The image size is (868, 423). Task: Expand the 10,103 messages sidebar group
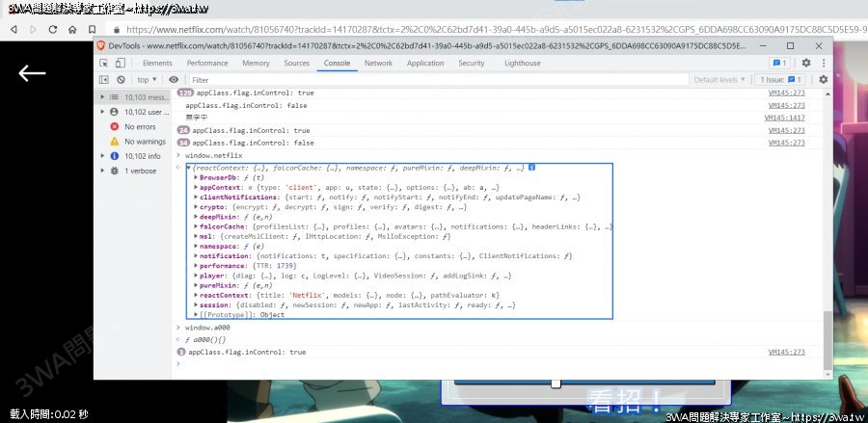point(103,97)
